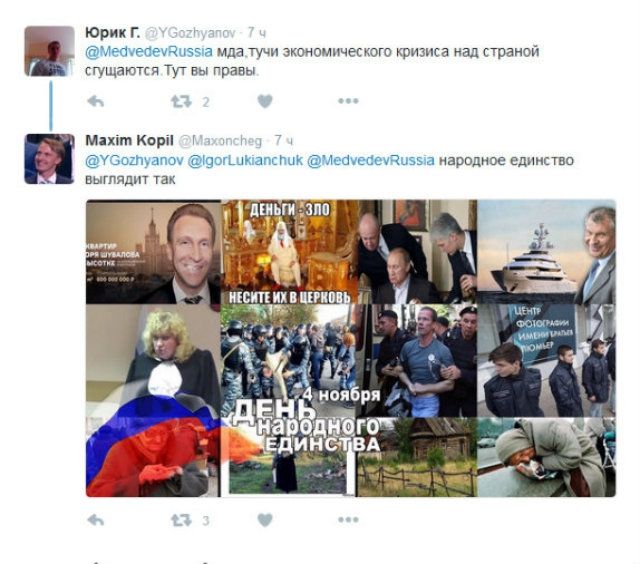This screenshot has height=564, width=640.
Task: Reply to Юрик Г.'s tweet
Action: [96, 101]
